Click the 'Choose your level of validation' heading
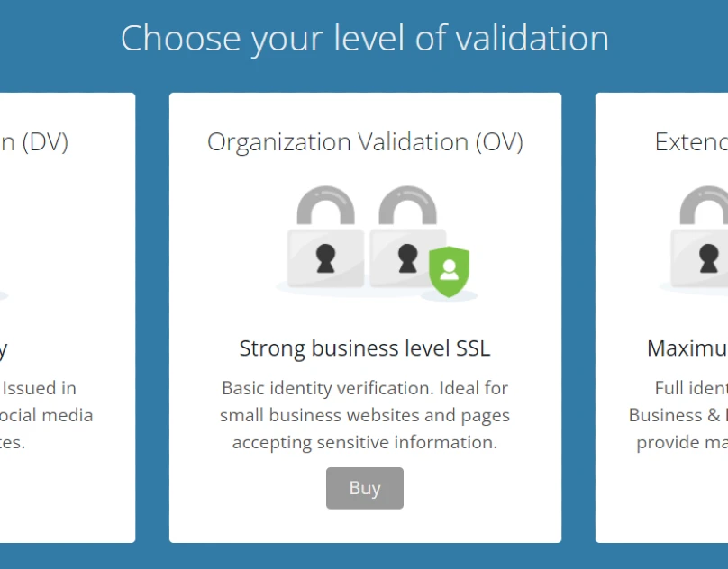728x569 pixels. tap(365, 39)
